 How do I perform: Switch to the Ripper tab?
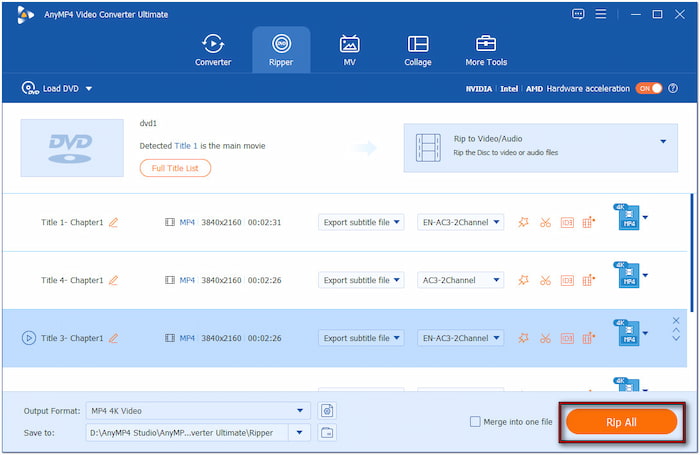click(x=281, y=50)
